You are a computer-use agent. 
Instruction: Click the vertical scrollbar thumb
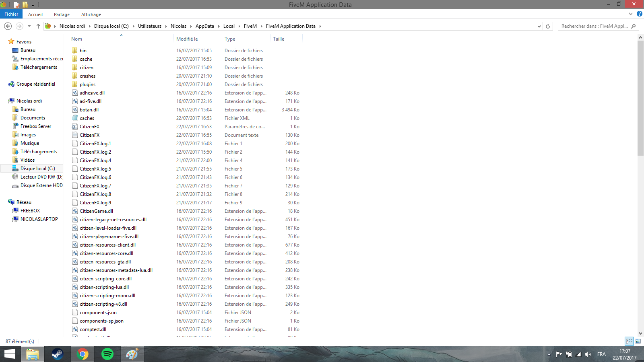[640, 98]
